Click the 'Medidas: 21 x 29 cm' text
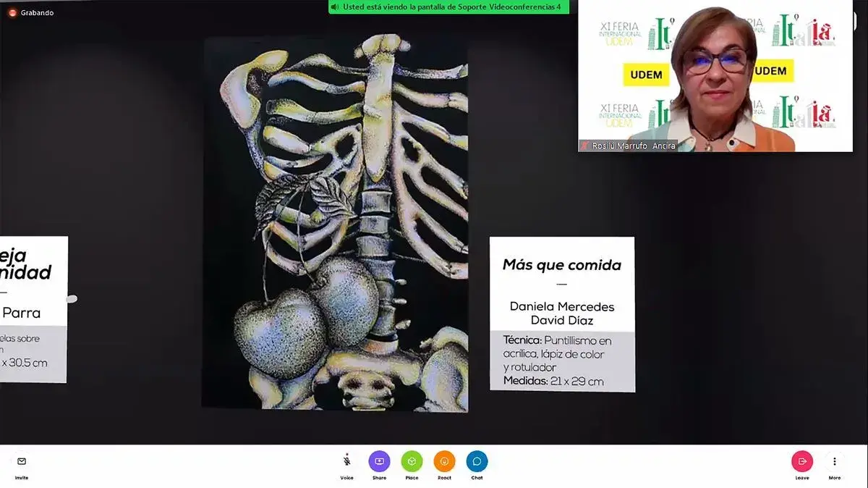Viewport: 868px width, 488px height. coord(553,381)
